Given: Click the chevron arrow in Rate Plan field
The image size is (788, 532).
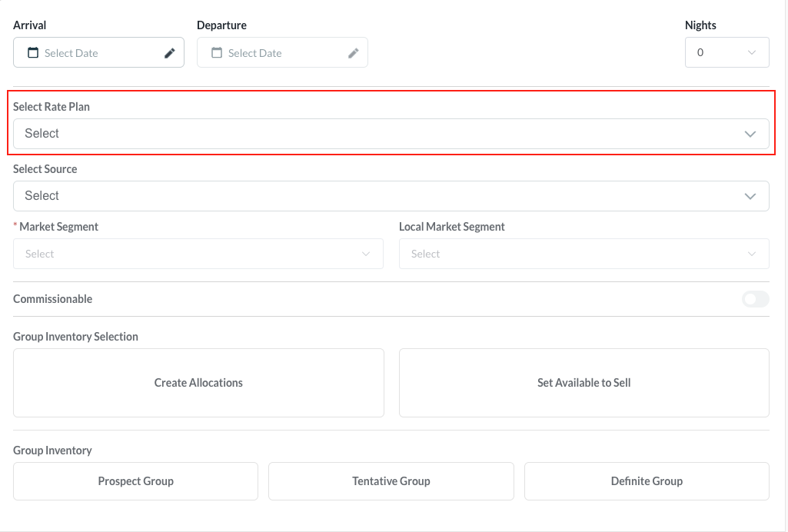Looking at the screenshot, I should coord(750,134).
